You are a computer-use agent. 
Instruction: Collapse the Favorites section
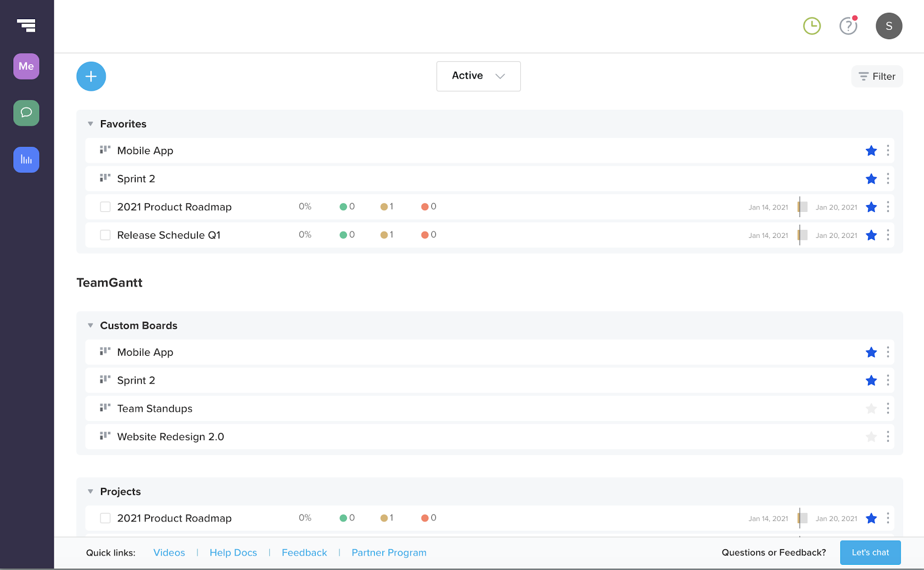point(91,124)
